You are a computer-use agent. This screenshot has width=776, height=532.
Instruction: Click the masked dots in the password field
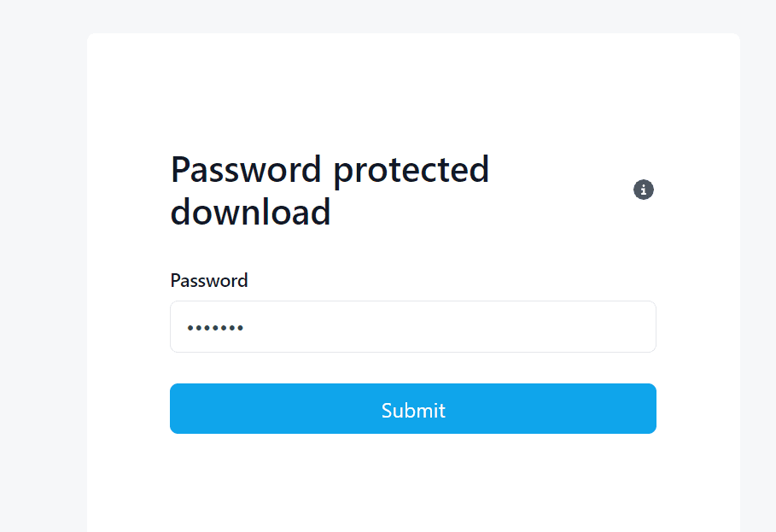tap(215, 328)
